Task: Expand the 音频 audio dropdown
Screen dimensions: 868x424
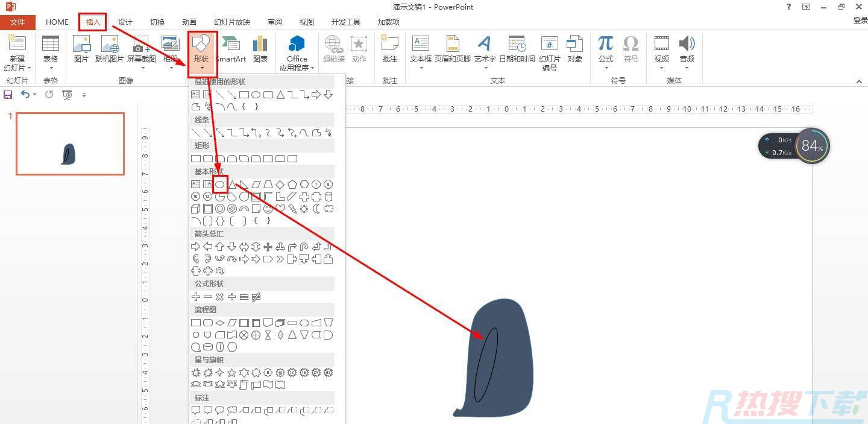Action: click(x=687, y=67)
